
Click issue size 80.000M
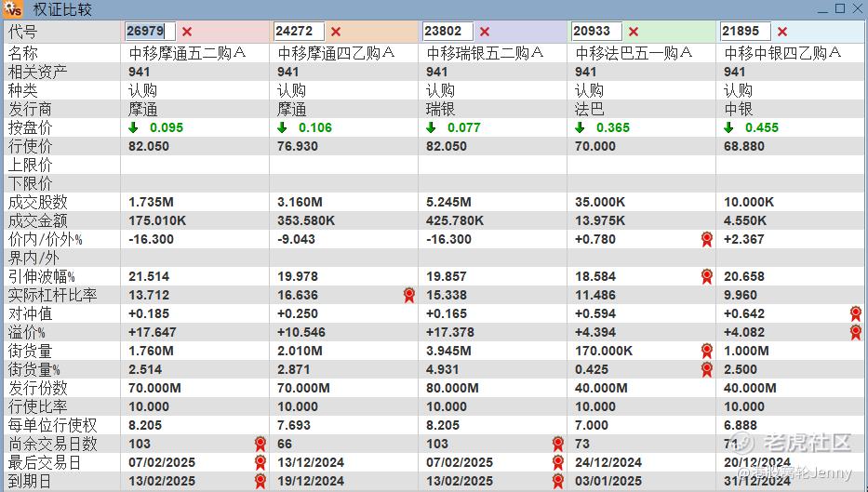click(452, 389)
